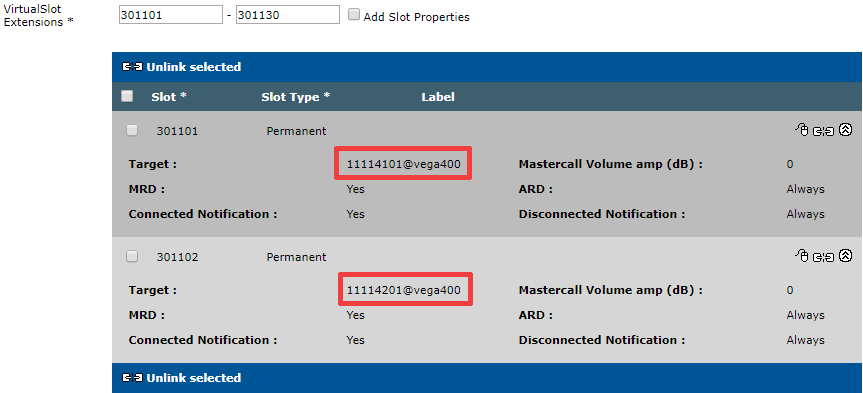The image size is (863, 393).
Task: Click the MRD Yes value in slot 301101
Action: (x=356, y=189)
